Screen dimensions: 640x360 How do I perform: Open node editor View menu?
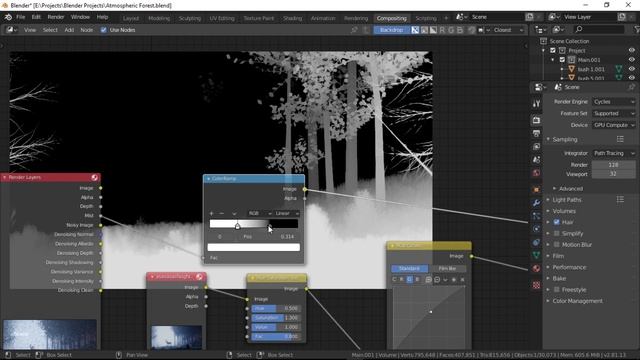pyautogui.click(x=30, y=30)
